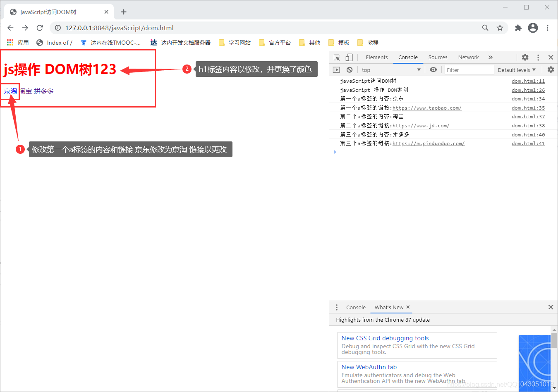Open the Chrome profile avatar
Screen dimensions: 558x392
533,28
